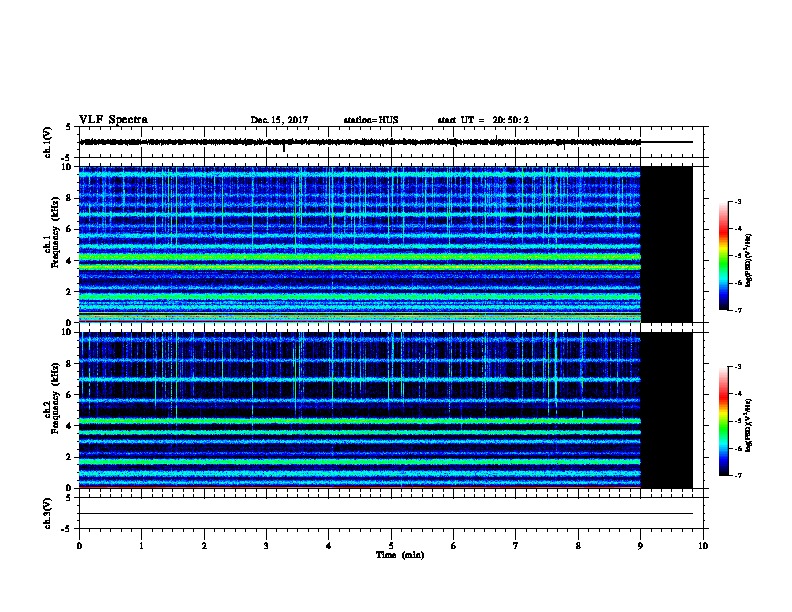Click time tick label '0' on bottom axis

point(79,546)
